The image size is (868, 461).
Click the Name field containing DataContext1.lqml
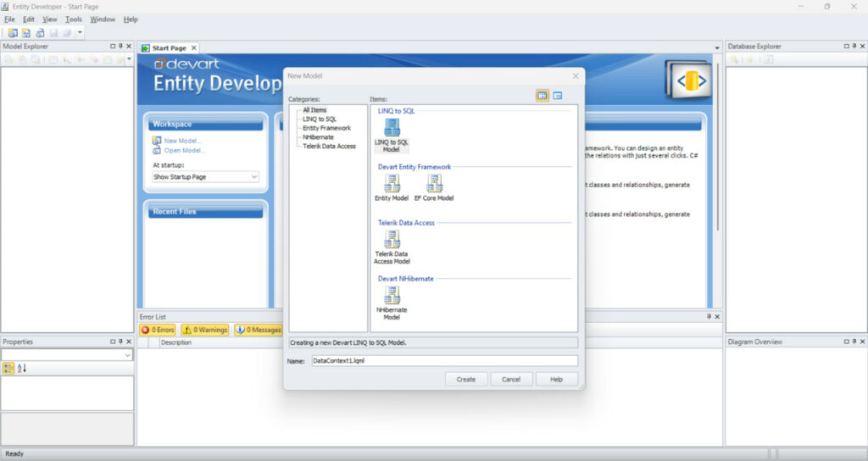444,361
